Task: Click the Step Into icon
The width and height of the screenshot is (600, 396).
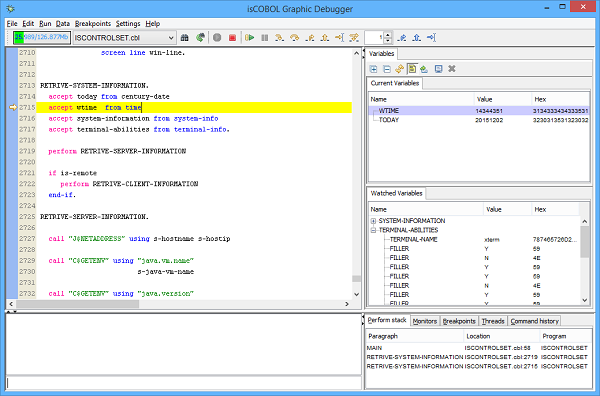Action: [x=279, y=37]
